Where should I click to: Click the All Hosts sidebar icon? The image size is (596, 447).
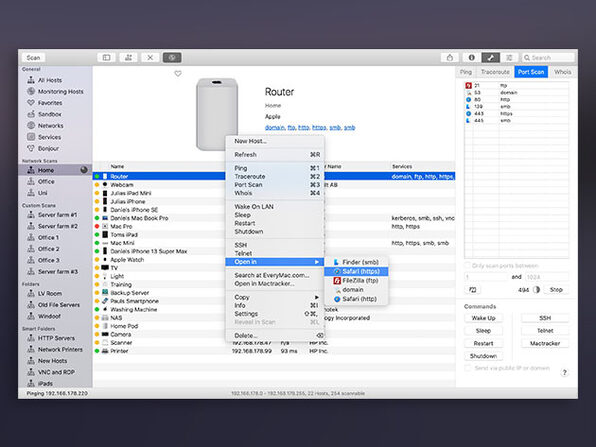[31, 80]
